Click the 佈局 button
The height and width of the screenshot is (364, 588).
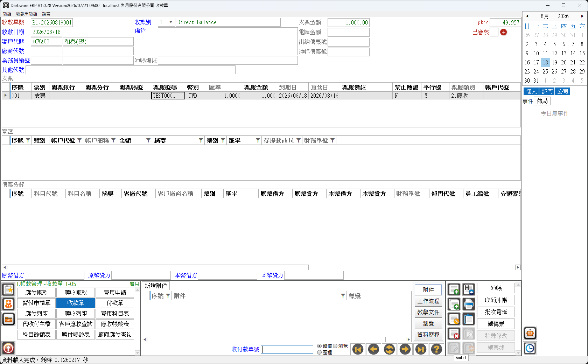click(x=542, y=101)
